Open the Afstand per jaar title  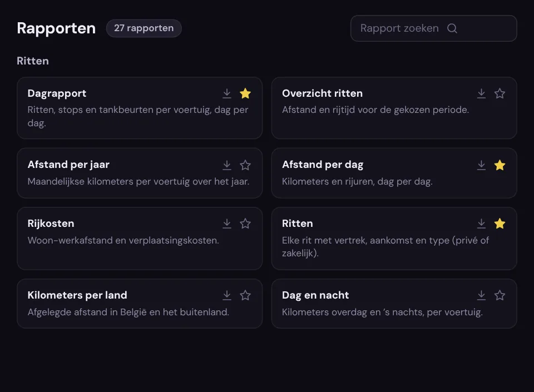pyautogui.click(x=68, y=165)
